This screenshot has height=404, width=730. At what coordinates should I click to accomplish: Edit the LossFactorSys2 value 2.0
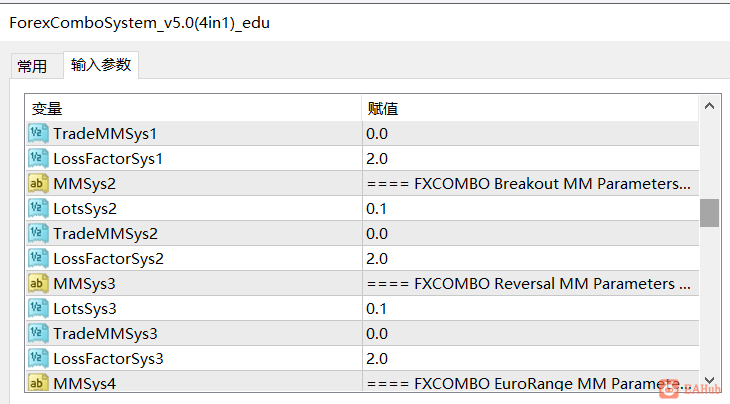pos(530,258)
